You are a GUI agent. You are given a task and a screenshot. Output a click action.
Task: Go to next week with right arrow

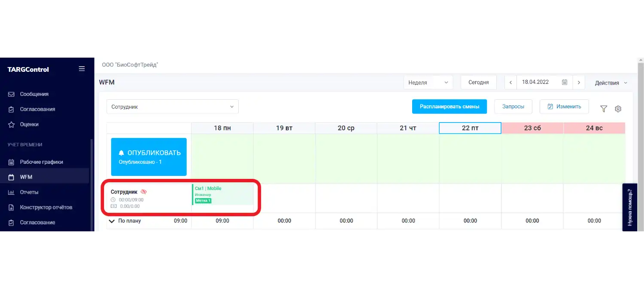tap(579, 82)
